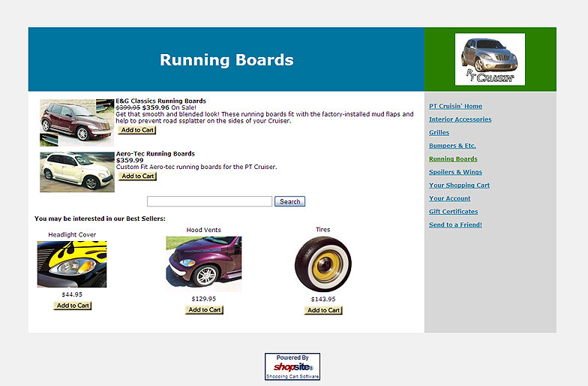Add Headlight Cover to cart

click(x=73, y=306)
